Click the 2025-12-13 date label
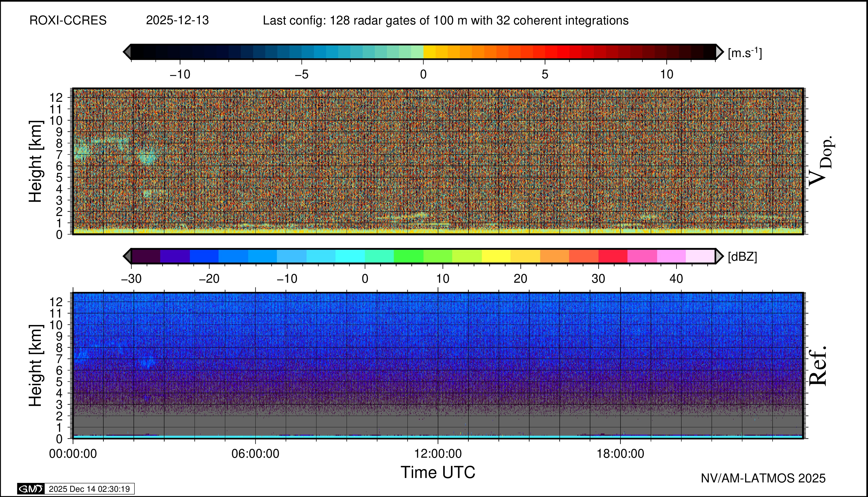Viewport: 868px width, 497px height. pyautogui.click(x=177, y=21)
